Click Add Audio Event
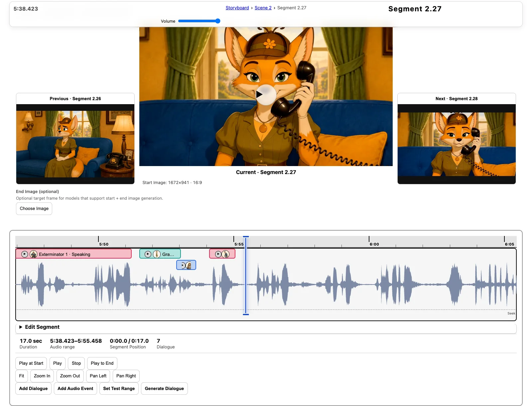Viewport: 532px width, 406px height. 75,389
